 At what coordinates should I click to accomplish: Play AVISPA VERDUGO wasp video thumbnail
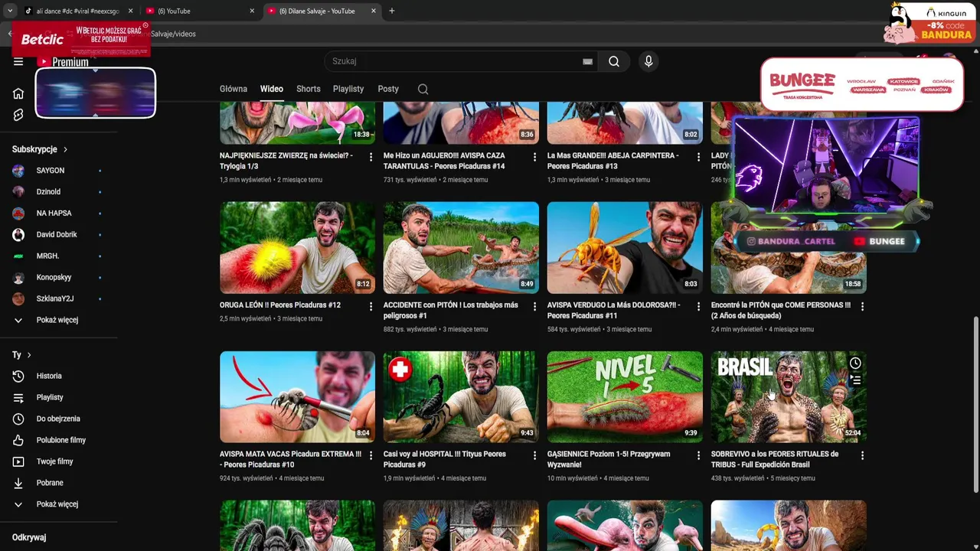coord(625,247)
